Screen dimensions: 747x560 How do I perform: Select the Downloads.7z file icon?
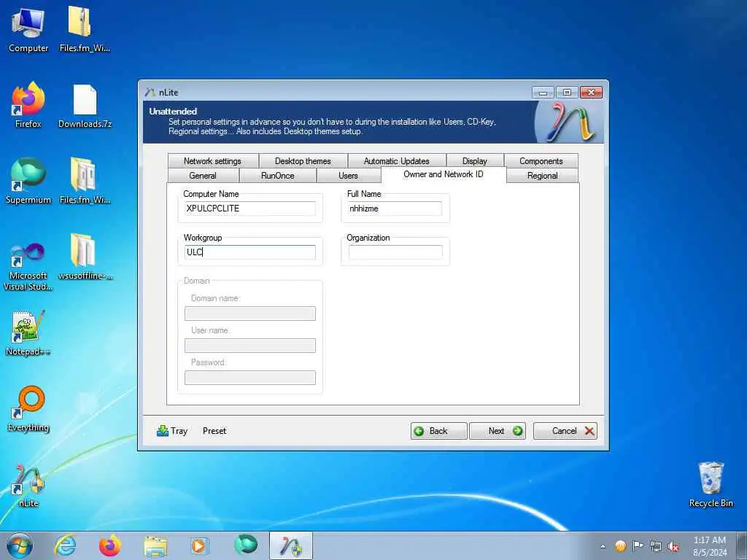click(85, 106)
